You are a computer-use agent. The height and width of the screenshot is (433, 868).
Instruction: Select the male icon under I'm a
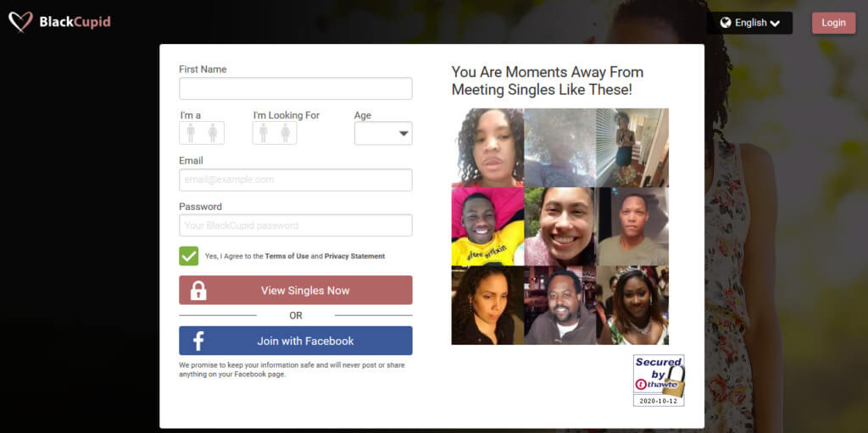click(191, 133)
